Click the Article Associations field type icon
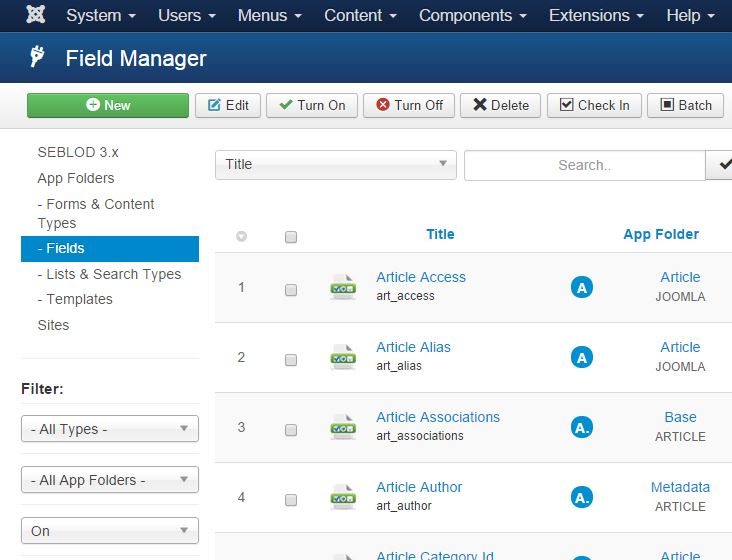Viewport: 732px width, 560px height. pyautogui.click(x=343, y=427)
